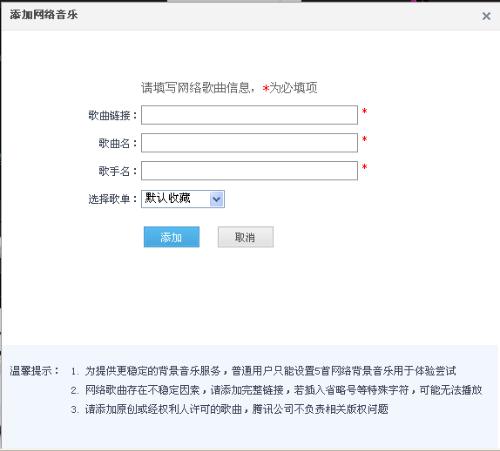The image size is (500, 451).
Task: Open the 选择歌单 dropdown showing 默认收藏
Action: [183, 199]
